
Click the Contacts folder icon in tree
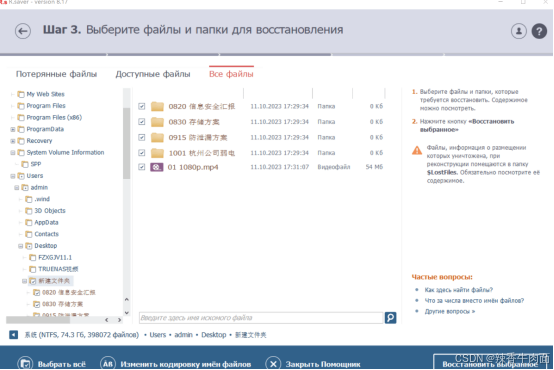click(29, 234)
